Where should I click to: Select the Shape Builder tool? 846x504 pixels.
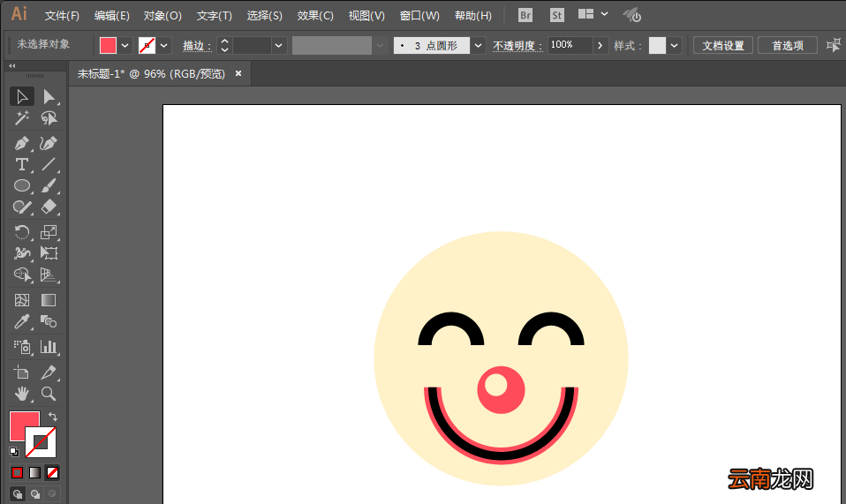(x=21, y=275)
